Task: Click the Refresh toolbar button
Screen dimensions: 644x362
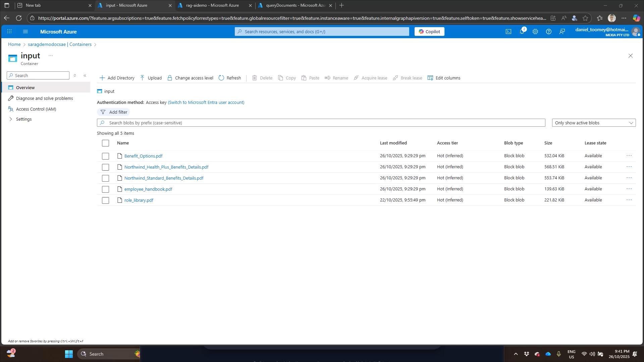Action: [230, 78]
